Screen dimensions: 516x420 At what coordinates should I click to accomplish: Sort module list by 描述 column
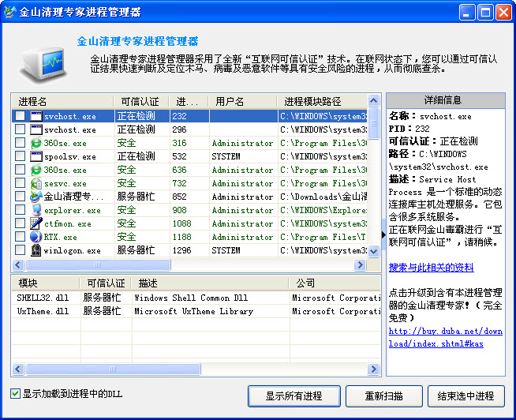click(211, 283)
